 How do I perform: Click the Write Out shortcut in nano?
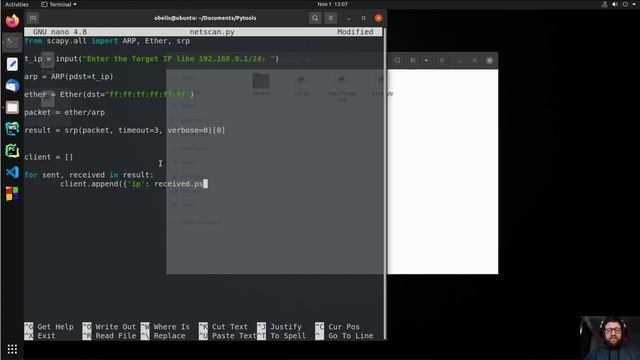point(109,327)
